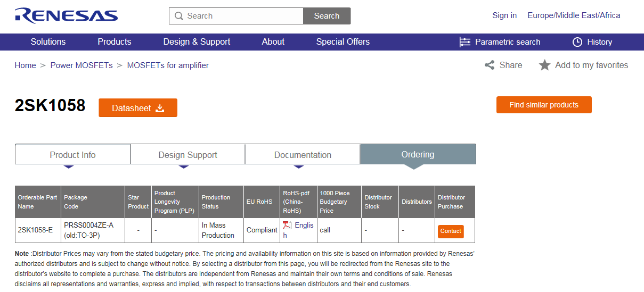Click Distributor Purchase column header

pos(455,202)
